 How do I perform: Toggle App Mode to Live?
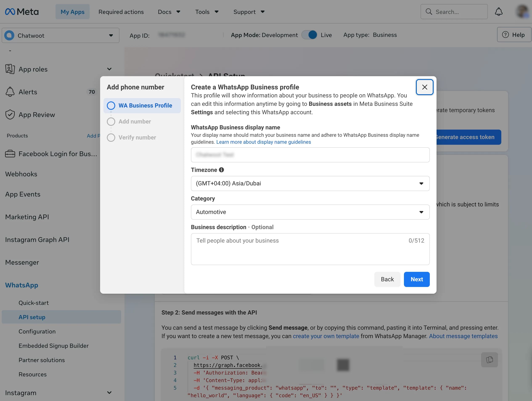coord(309,35)
